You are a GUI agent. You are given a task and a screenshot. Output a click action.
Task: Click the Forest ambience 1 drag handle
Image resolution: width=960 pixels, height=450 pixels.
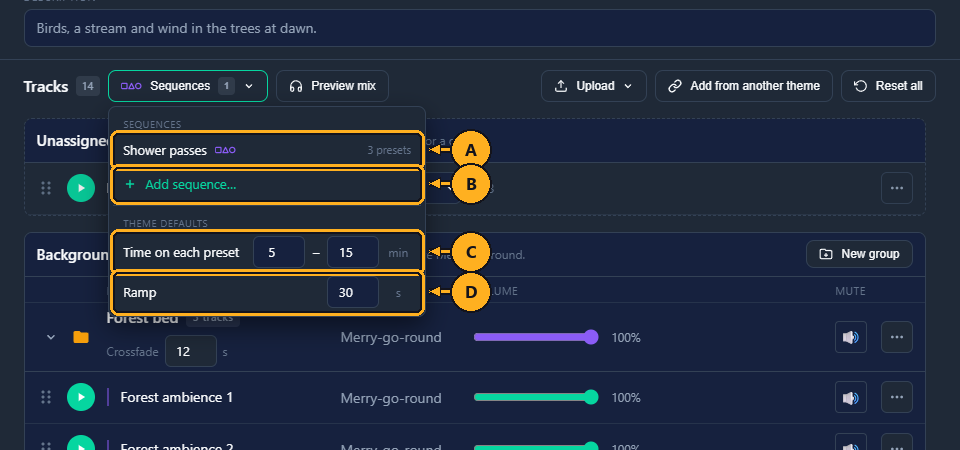click(46, 397)
